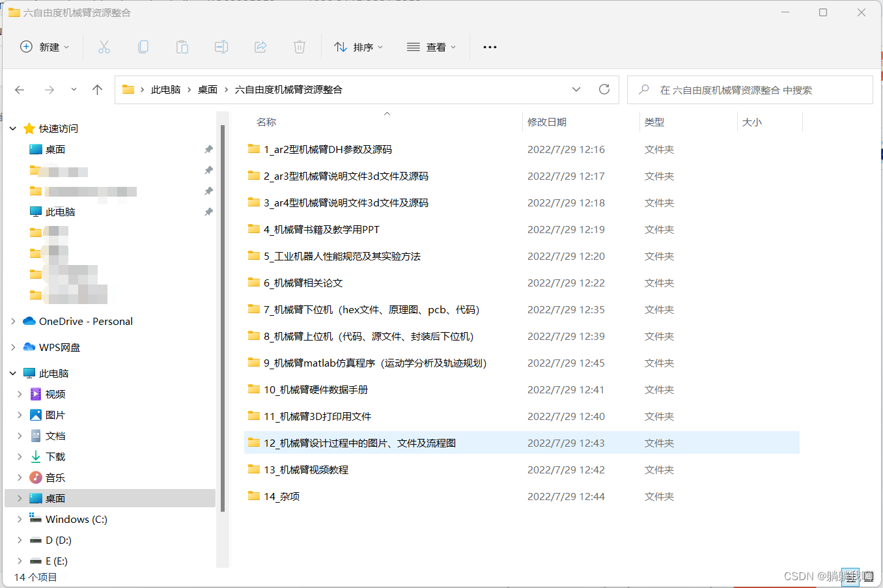
Task: Select folder 6_机械臂相关论文
Action: tap(522, 283)
